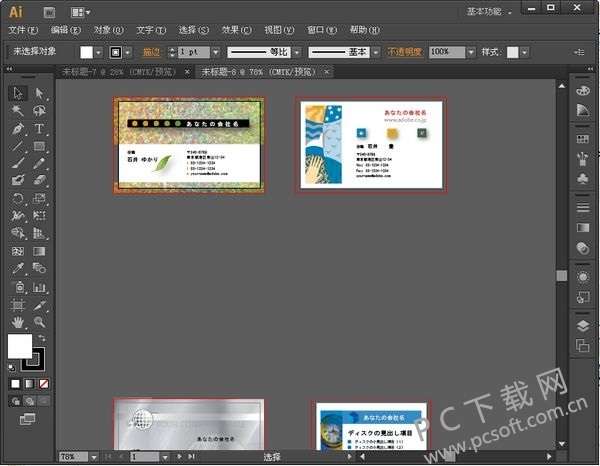Choose the Rectangle tool
This screenshot has height=466, width=600.
pos(39,146)
